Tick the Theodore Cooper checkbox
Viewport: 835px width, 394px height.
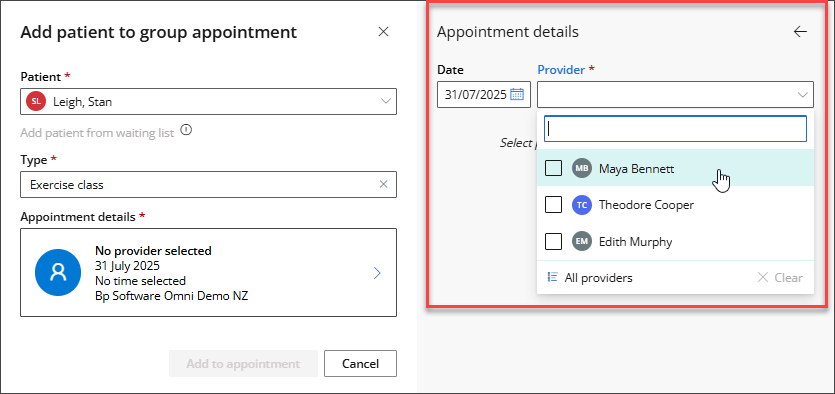tap(553, 205)
